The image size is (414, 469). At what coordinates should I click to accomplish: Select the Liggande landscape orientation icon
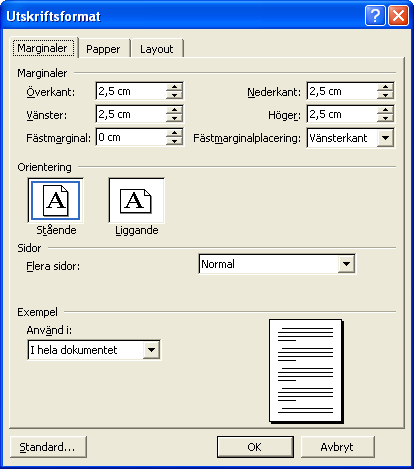coord(136,200)
